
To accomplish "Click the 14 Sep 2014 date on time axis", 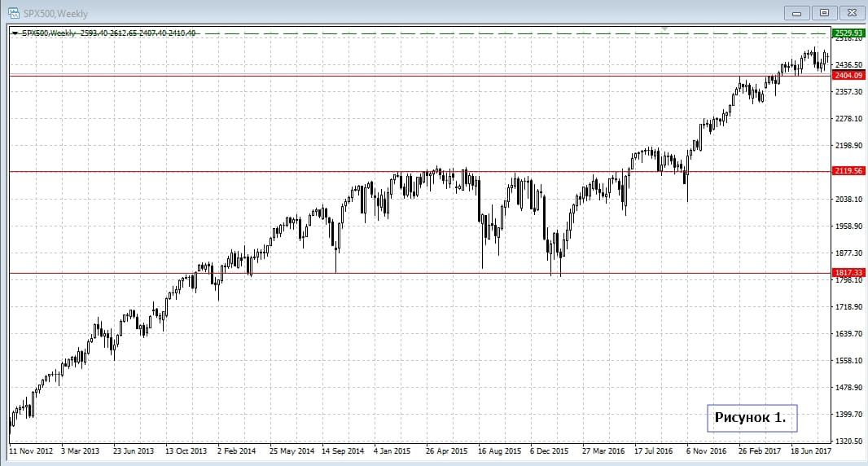I will tap(343, 450).
